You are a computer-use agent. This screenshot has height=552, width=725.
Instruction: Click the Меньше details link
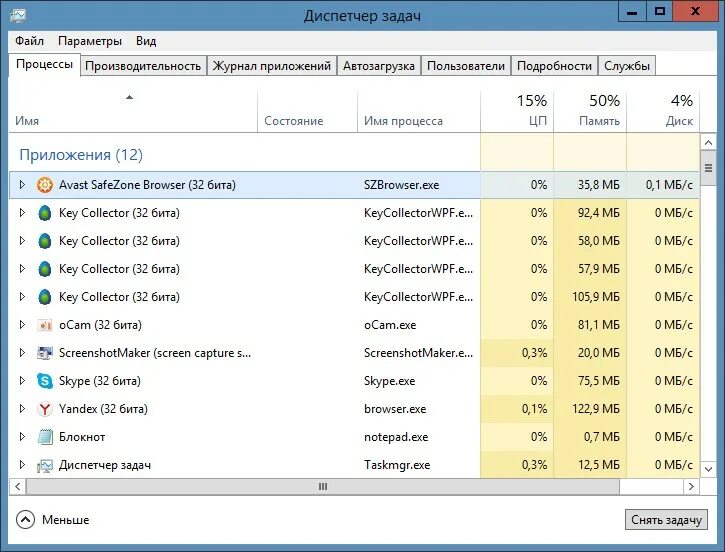(65, 520)
